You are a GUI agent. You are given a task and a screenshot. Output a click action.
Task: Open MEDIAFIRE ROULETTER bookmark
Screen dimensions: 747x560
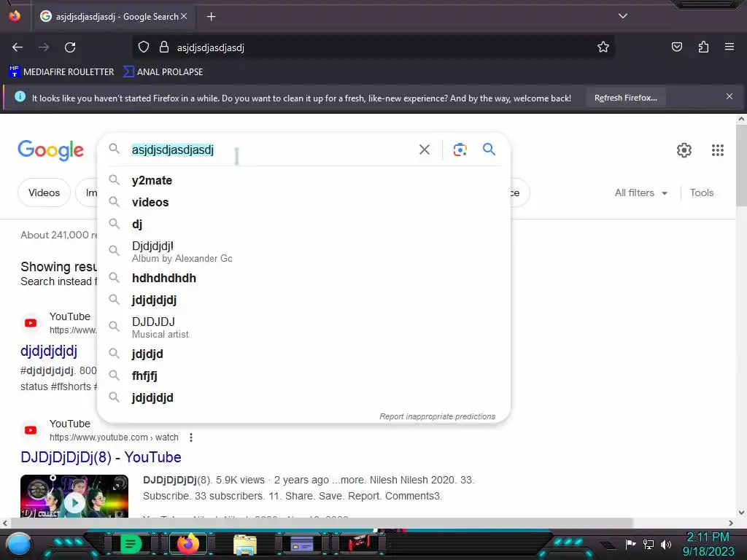61,72
